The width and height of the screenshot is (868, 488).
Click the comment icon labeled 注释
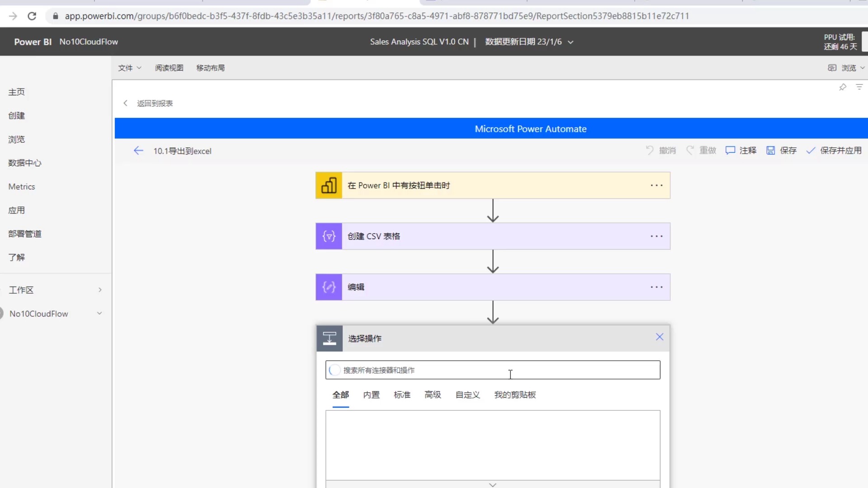(730, 150)
